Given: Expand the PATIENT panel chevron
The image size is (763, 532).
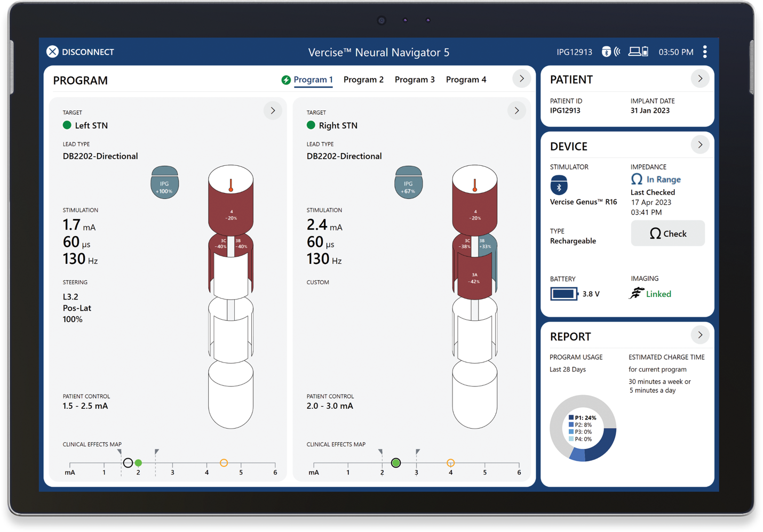Looking at the screenshot, I should pos(700,78).
